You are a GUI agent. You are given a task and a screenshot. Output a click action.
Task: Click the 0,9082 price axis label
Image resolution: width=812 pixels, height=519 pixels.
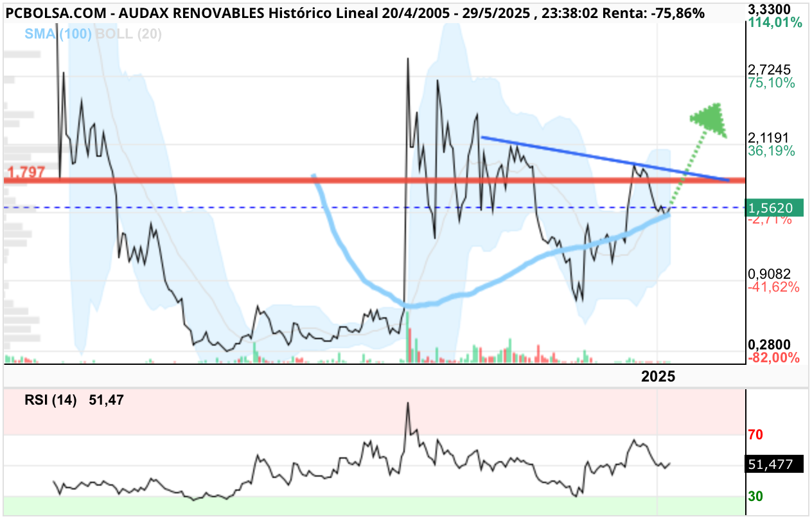click(x=770, y=274)
